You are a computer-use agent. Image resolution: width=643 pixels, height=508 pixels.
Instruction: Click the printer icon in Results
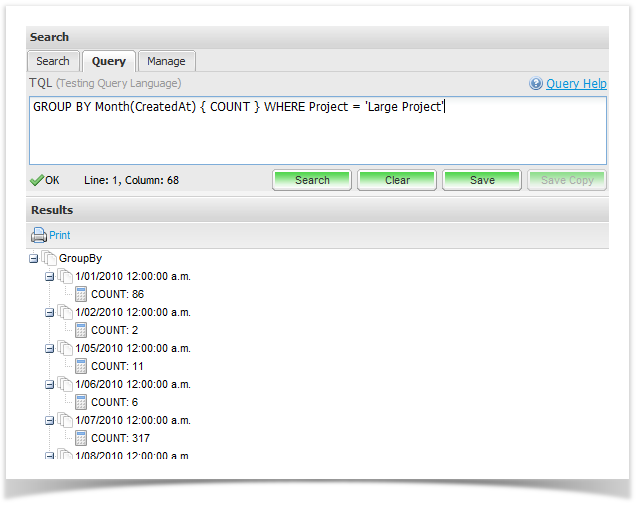click(39, 236)
